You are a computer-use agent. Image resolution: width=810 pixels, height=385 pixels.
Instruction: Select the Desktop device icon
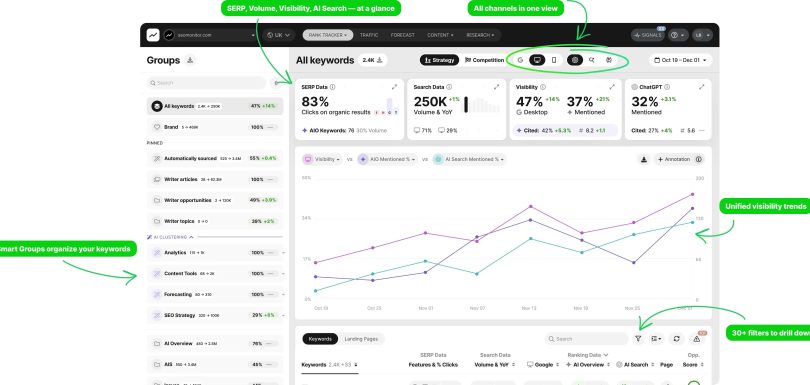click(537, 60)
